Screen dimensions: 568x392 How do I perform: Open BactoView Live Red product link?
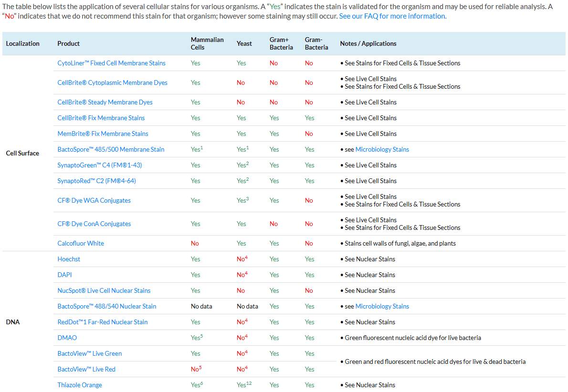point(86,369)
